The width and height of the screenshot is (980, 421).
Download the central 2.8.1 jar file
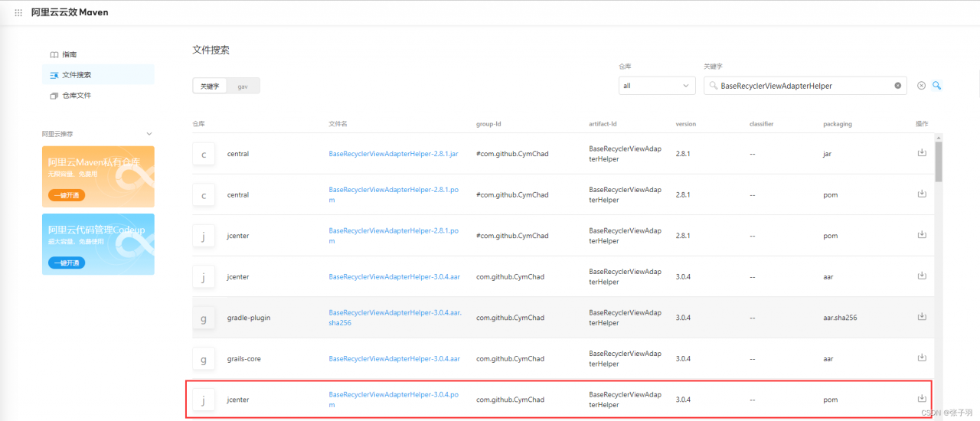tap(922, 152)
